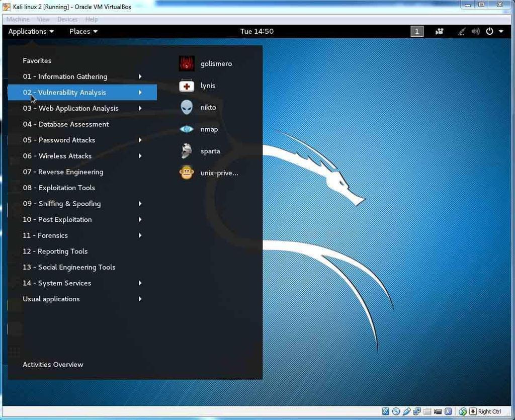Launch nmap from its blue eye icon

(187, 129)
